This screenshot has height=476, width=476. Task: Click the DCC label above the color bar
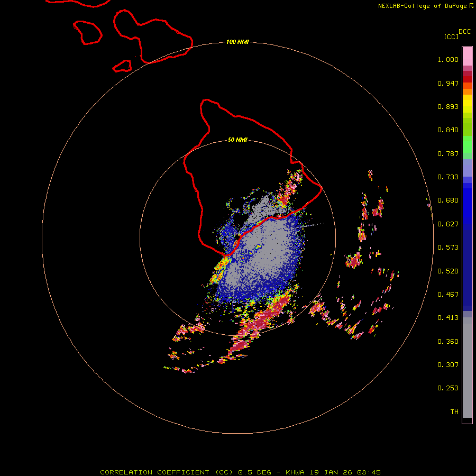point(465,32)
